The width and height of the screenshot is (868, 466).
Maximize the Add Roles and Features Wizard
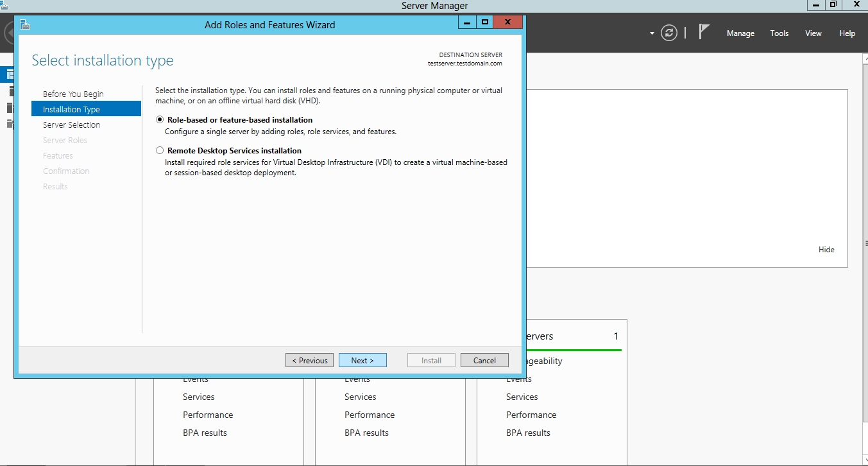[485, 22]
